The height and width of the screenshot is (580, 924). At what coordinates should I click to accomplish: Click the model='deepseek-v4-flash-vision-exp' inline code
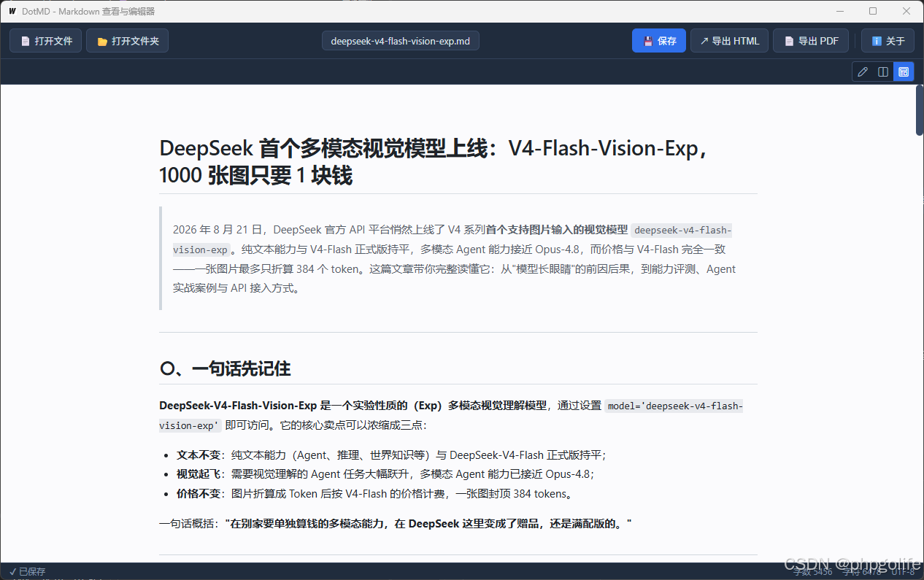(x=451, y=415)
